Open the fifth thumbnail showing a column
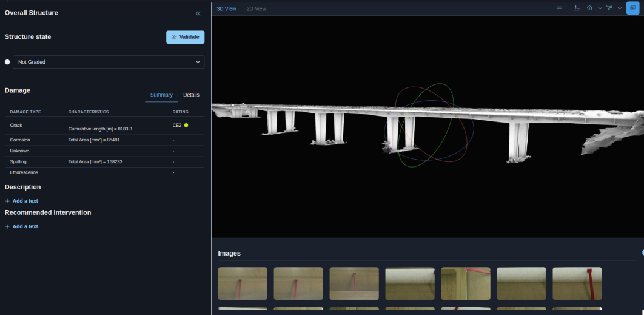Screen dimensions: 644x315 pos(466,283)
